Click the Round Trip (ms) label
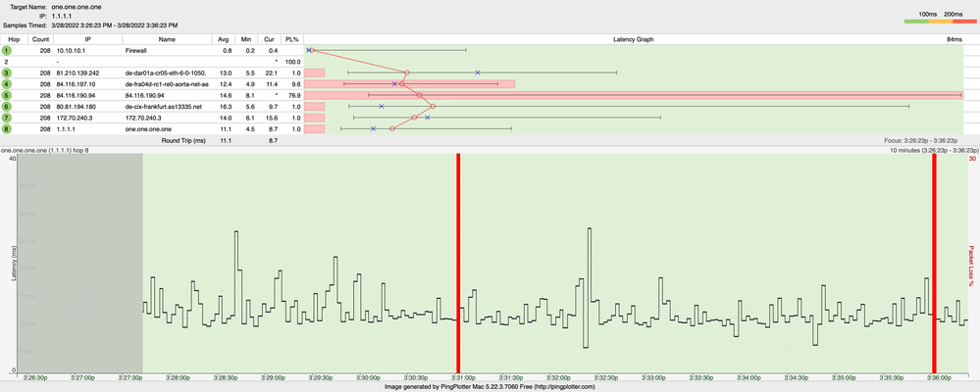 183,141
